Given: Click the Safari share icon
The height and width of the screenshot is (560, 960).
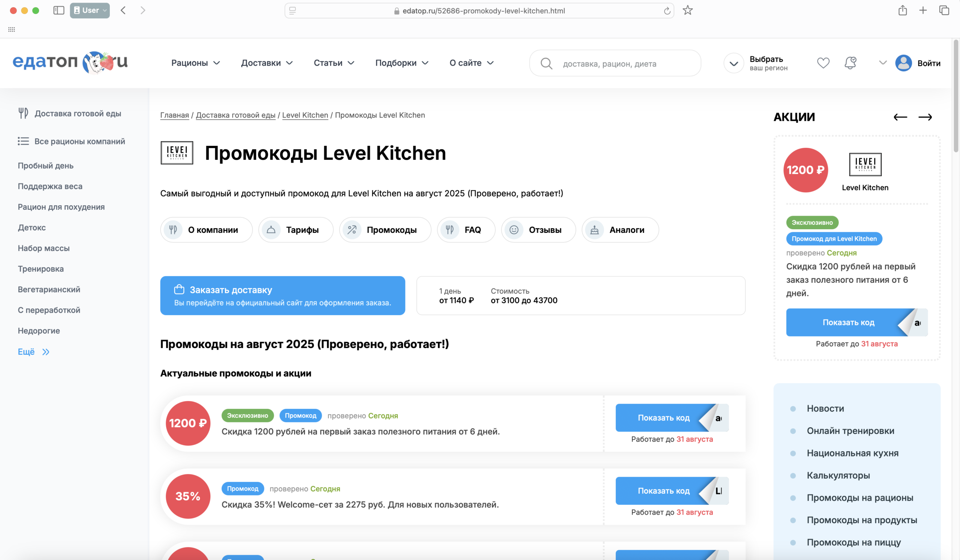Looking at the screenshot, I should (902, 11).
